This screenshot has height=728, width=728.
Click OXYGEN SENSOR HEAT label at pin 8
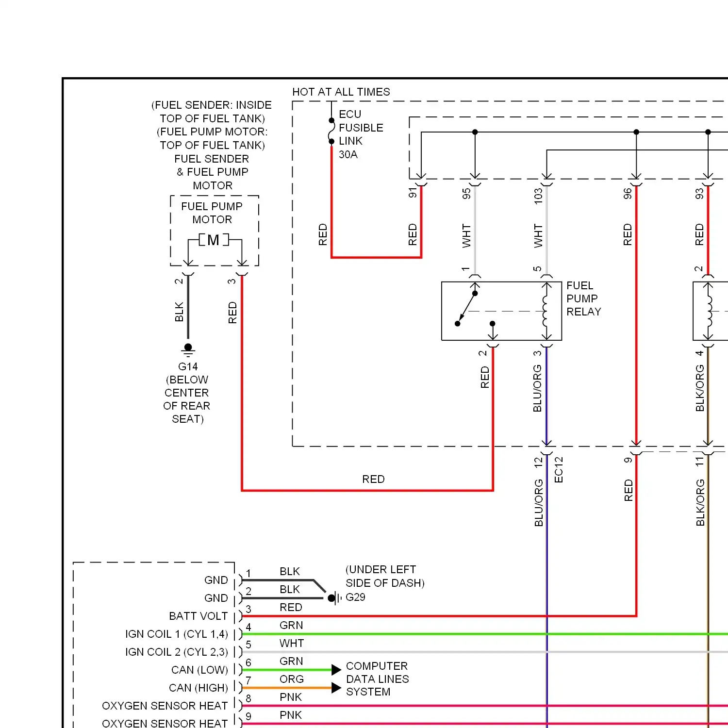coord(165,706)
